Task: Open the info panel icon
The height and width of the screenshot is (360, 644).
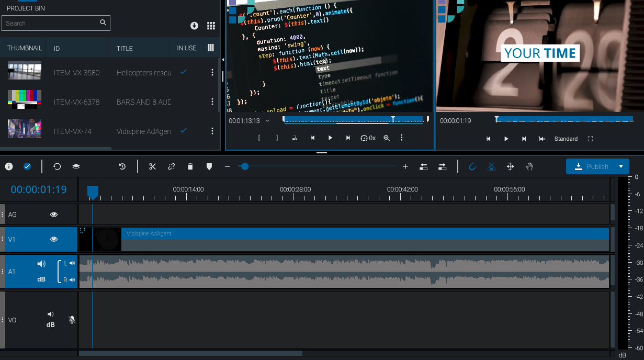Action: (9, 166)
